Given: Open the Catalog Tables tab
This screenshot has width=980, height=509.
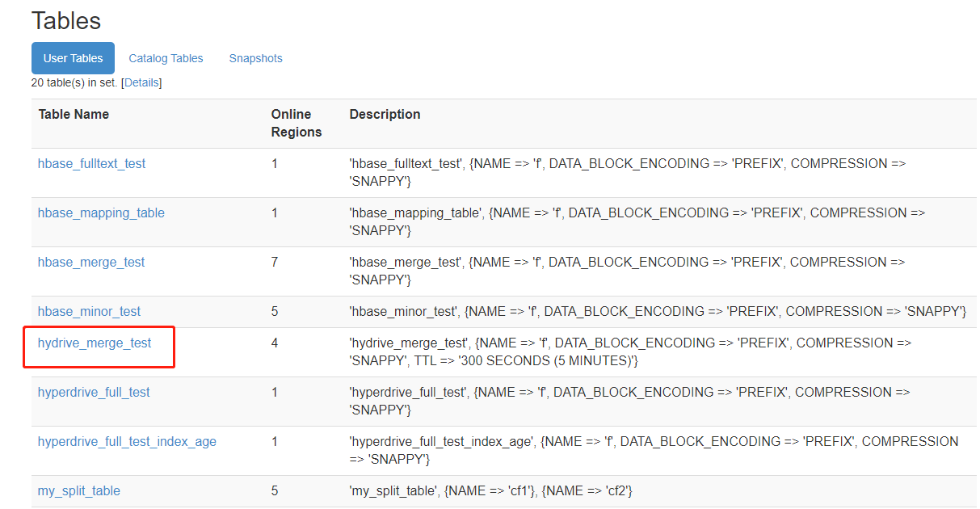Looking at the screenshot, I should tap(166, 58).
